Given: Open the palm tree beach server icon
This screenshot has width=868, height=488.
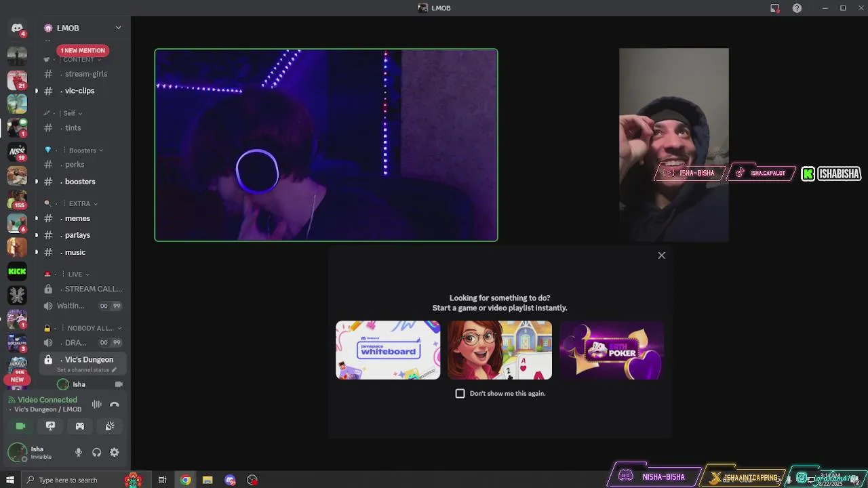Looking at the screenshot, I should tap(17, 103).
